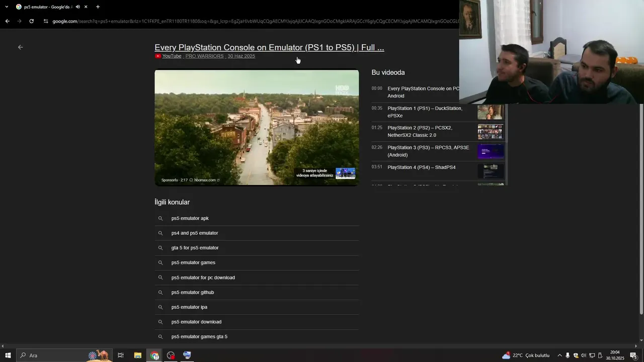This screenshot has height=362, width=644.
Task: Click the PlayStation 4 chapter thumbnail
Action: coord(491,171)
